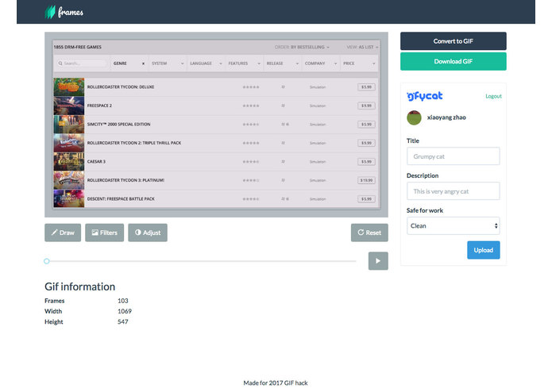The height and width of the screenshot is (392, 552).
Task: Focus the Title input field
Action: pos(453,156)
